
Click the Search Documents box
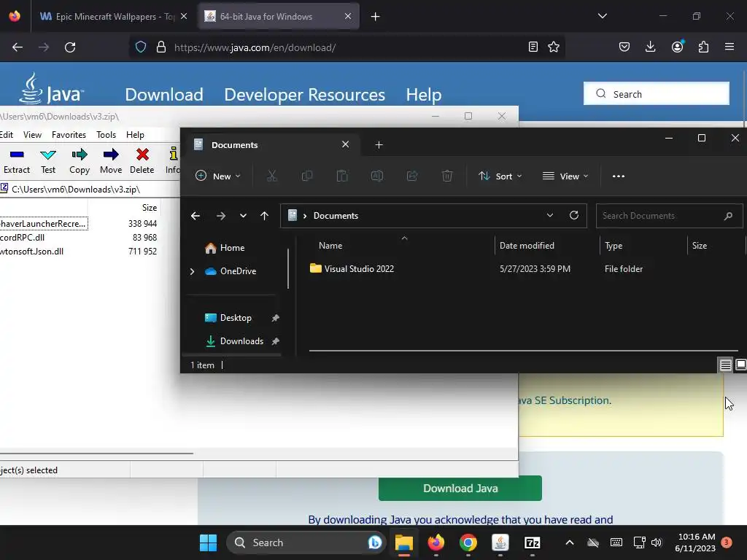(669, 216)
